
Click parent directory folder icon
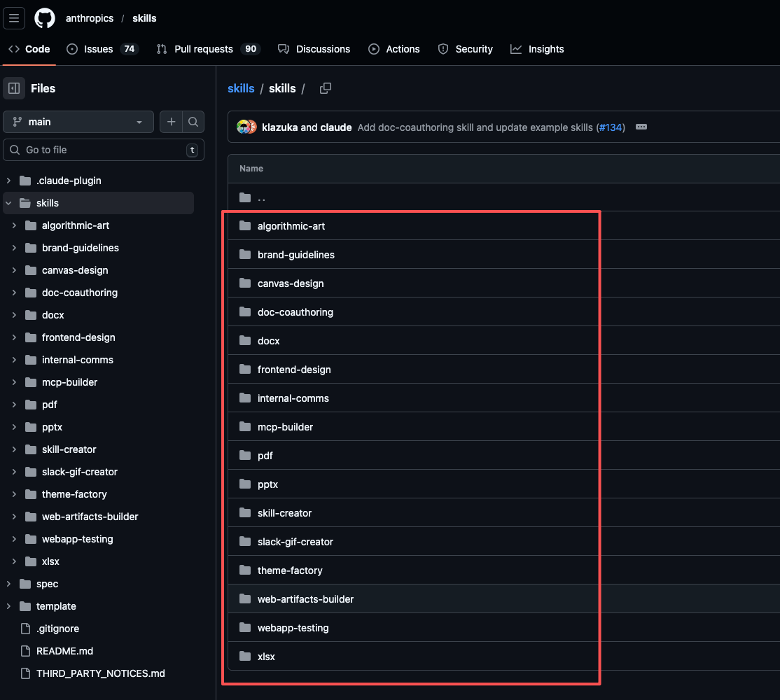pos(245,198)
